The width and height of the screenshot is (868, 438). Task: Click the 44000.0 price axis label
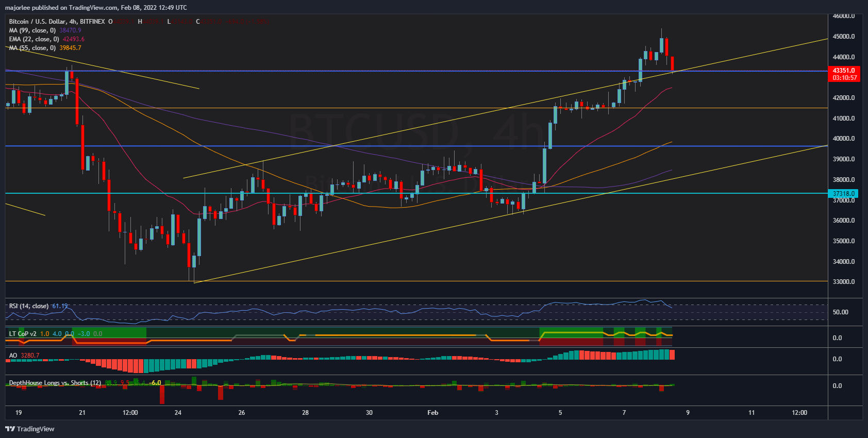[x=844, y=57]
